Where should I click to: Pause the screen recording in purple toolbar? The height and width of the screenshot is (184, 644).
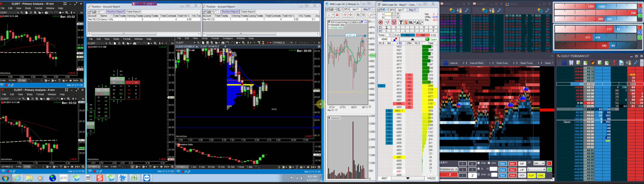[x=137, y=4]
